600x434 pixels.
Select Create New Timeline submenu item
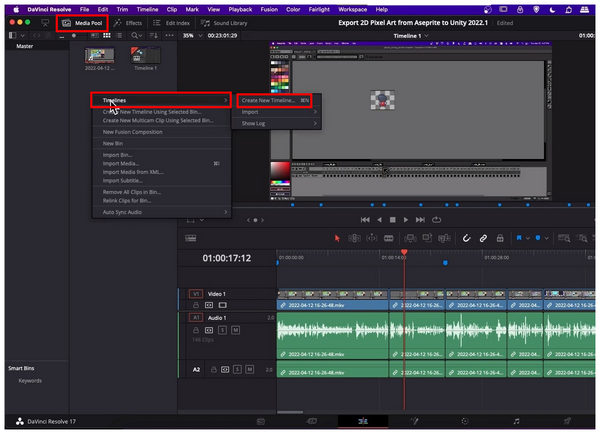275,100
